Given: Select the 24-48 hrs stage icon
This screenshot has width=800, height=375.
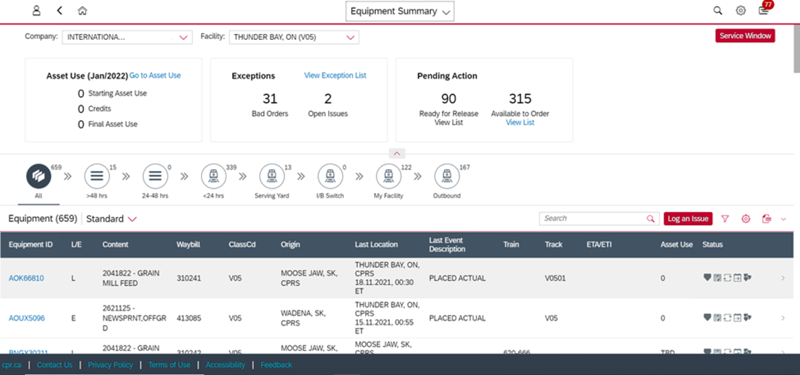Looking at the screenshot, I should pos(156,177).
